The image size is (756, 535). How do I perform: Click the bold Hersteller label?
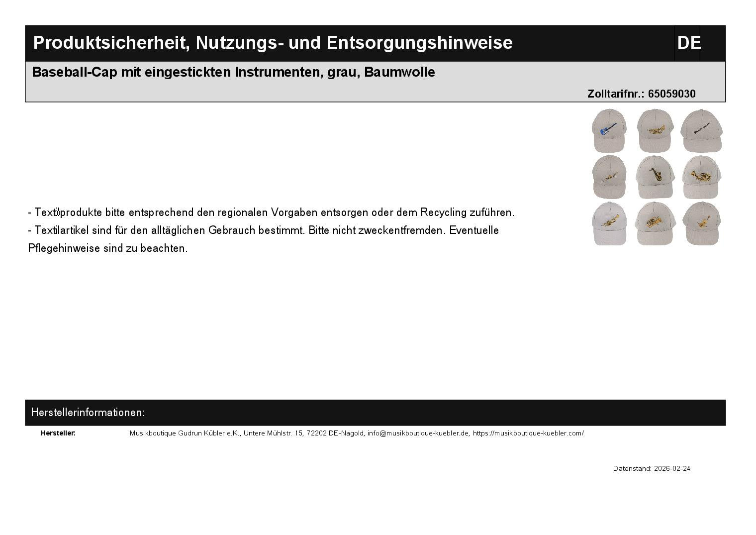58,433
